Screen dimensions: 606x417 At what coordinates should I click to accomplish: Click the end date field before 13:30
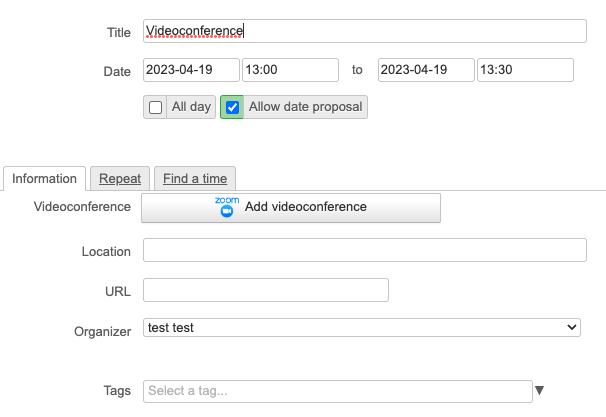(x=425, y=70)
